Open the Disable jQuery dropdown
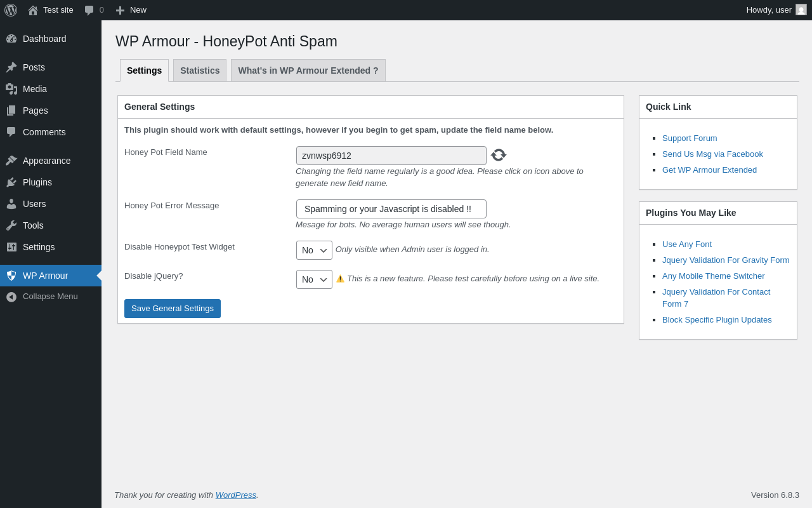The width and height of the screenshot is (812, 508). [x=314, y=279]
